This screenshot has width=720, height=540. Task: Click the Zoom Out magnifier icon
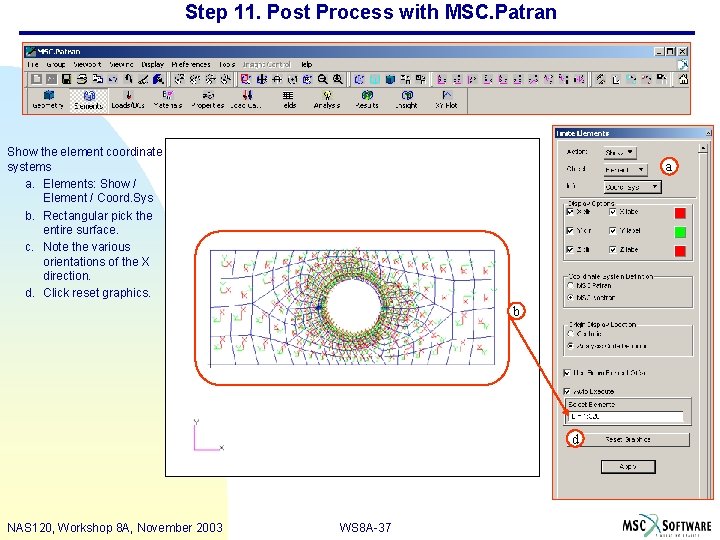(x=323, y=79)
